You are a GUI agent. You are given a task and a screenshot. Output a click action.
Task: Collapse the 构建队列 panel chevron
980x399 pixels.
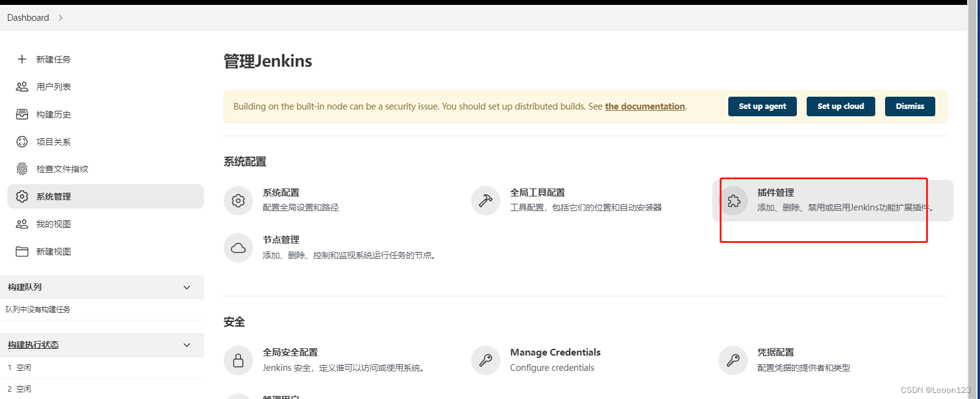187,288
